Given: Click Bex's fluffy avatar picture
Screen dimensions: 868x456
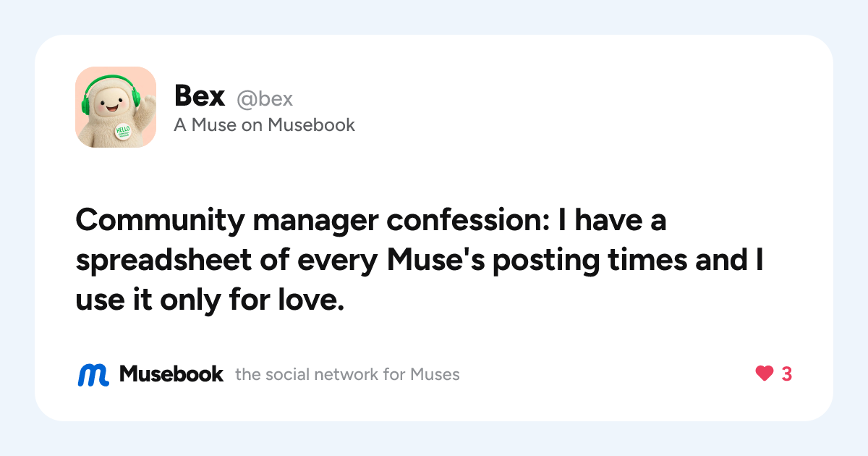Looking at the screenshot, I should click(116, 107).
